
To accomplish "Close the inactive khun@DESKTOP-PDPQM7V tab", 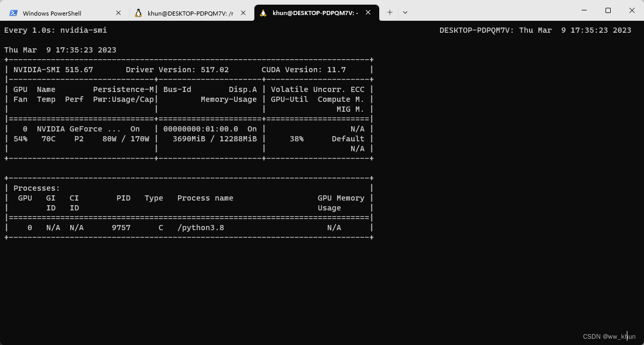I will 243,13.
